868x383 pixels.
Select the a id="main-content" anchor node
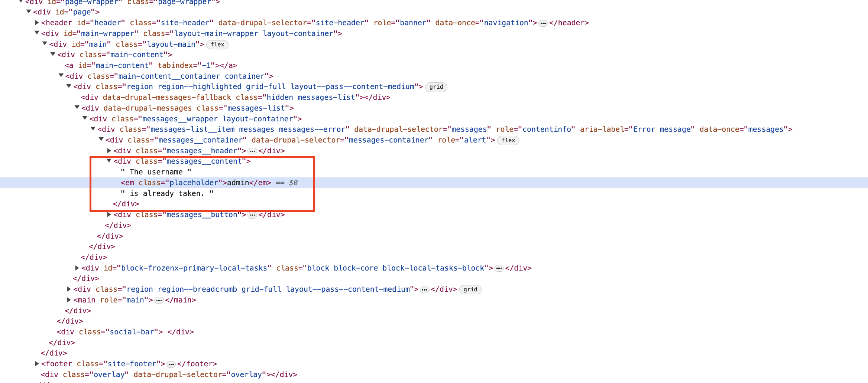[x=151, y=65]
